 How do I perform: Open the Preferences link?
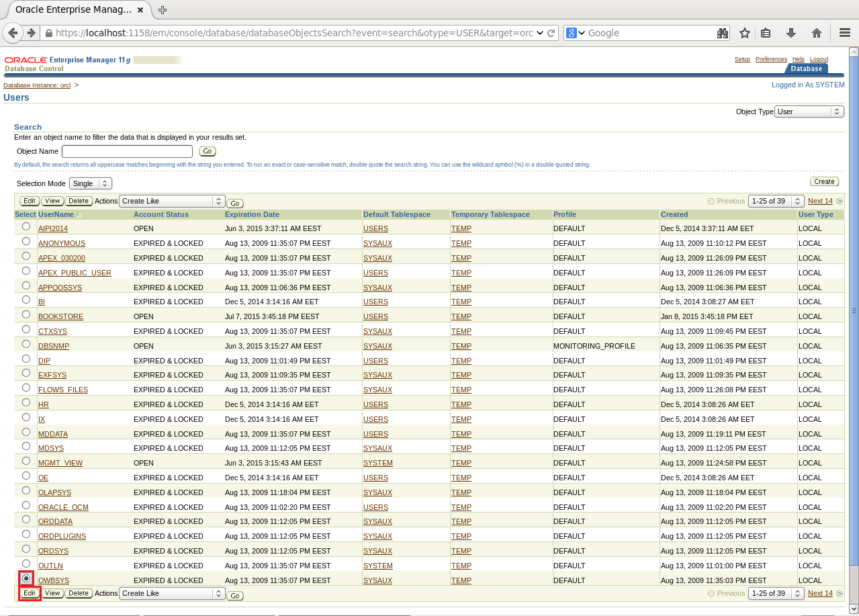[x=771, y=59]
